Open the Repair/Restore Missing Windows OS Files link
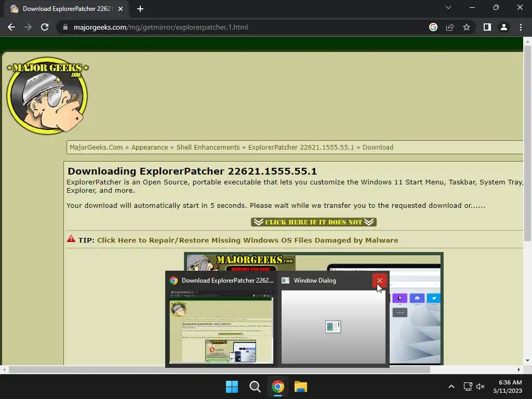Image resolution: width=532 pixels, height=399 pixels. [x=248, y=240]
